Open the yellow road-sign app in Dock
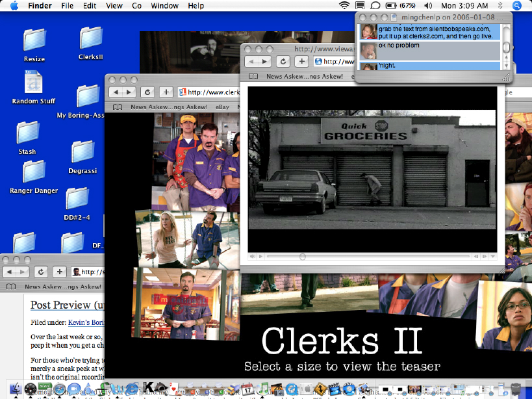The height and width of the screenshot is (399, 532). 320,389
